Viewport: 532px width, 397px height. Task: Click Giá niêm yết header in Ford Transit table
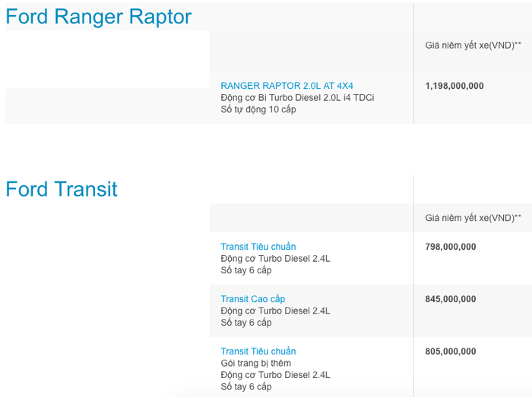[x=473, y=218]
